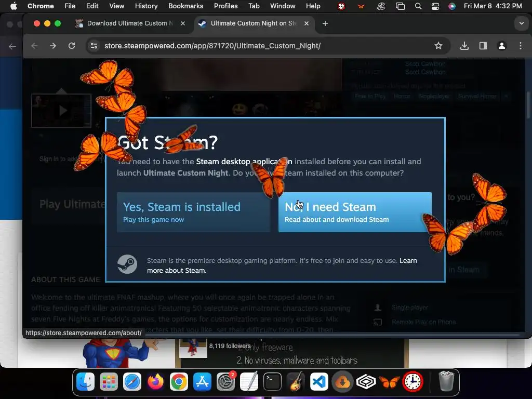The height and width of the screenshot is (399, 532).
Task: Open the File menu
Action: 70,6
